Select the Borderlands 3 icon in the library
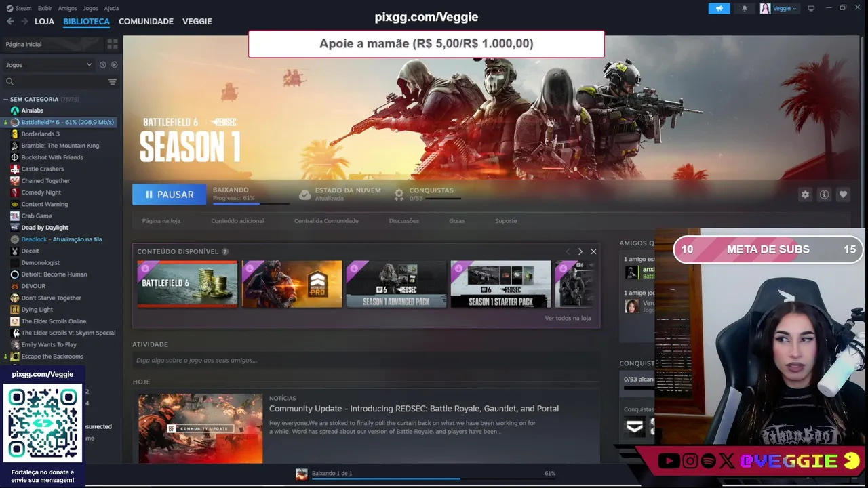The image size is (868, 488). coord(14,134)
